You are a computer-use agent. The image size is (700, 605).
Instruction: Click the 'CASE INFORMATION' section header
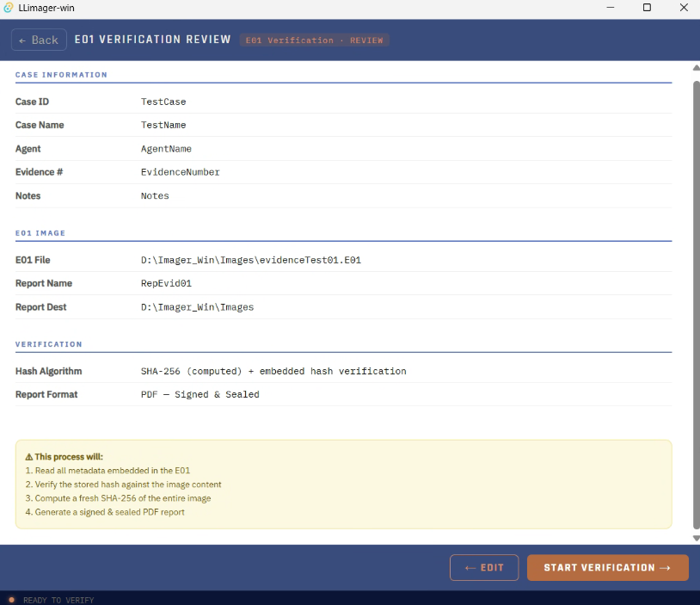click(62, 75)
